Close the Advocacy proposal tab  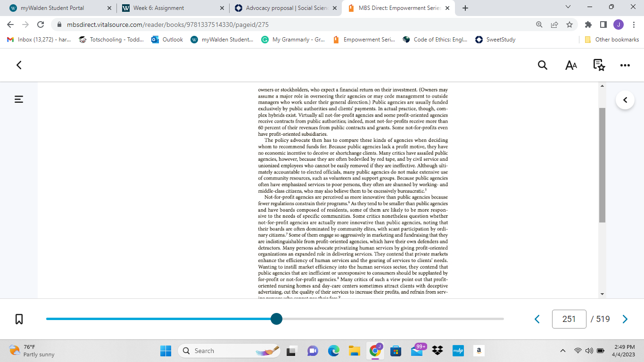click(335, 8)
